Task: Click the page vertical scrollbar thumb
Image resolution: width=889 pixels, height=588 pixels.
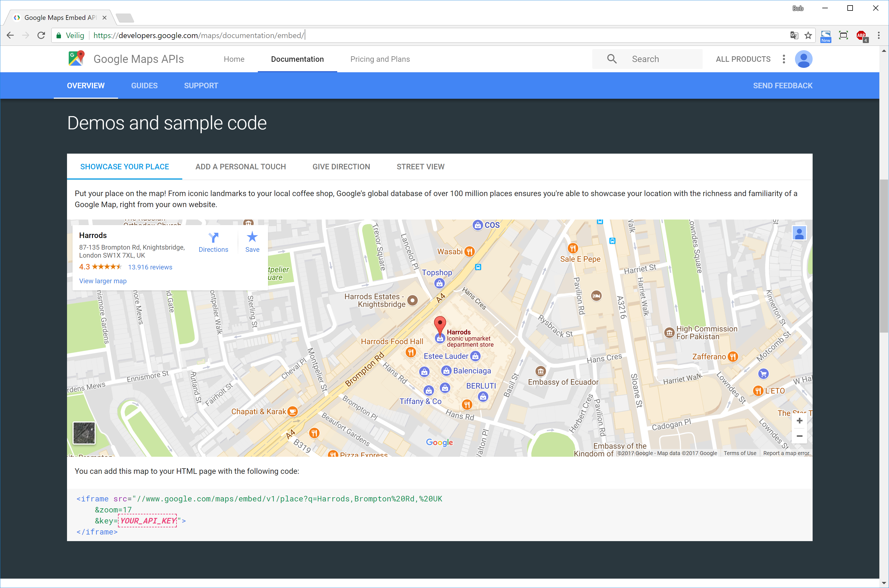Action: point(884,256)
